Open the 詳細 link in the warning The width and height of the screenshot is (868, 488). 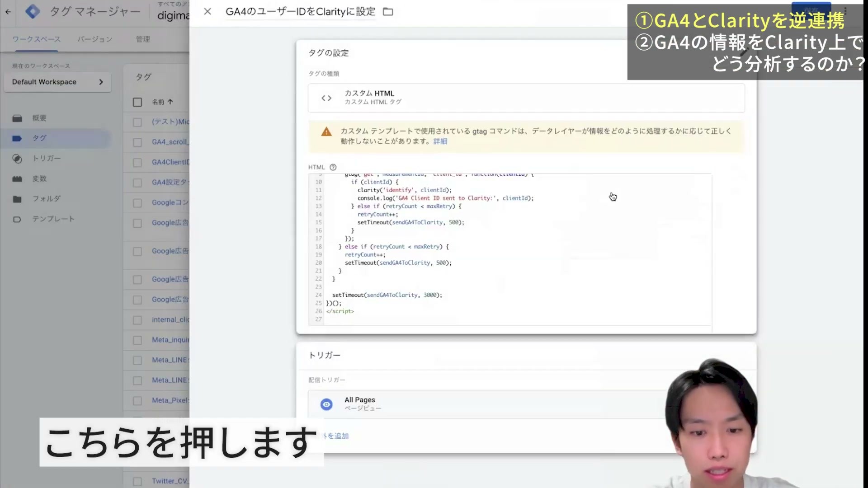(440, 141)
